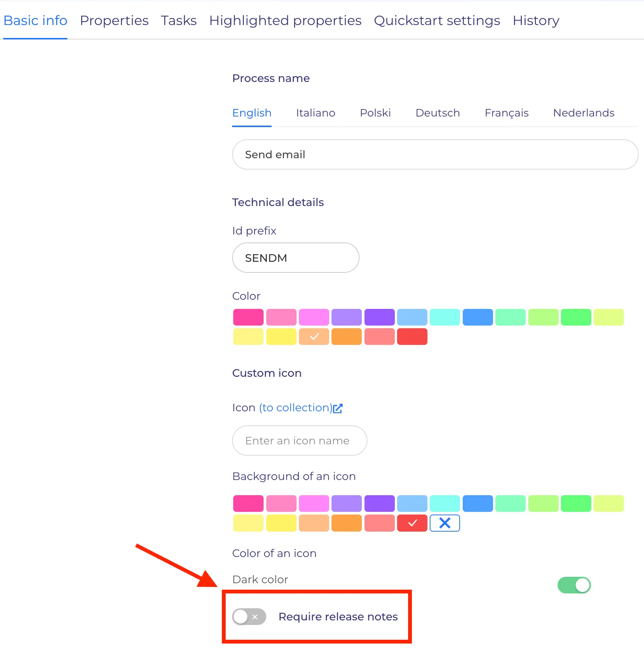Pick hot pink in the Color palette
Screen dimensions: 644x661
[248, 317]
